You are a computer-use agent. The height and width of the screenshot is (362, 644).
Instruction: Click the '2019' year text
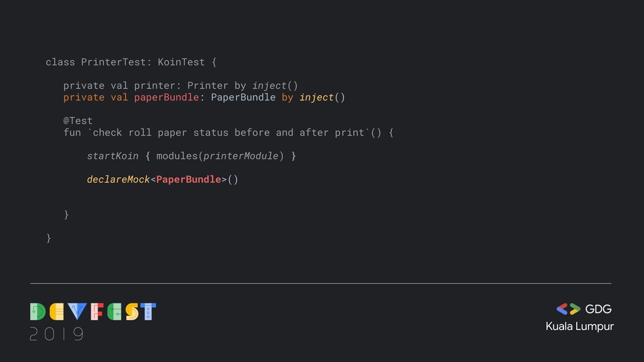57,334
